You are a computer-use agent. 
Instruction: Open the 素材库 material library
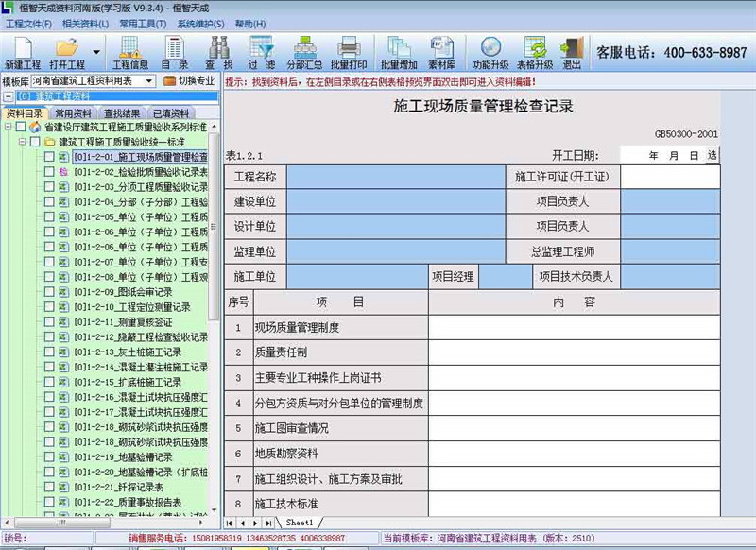(x=444, y=52)
